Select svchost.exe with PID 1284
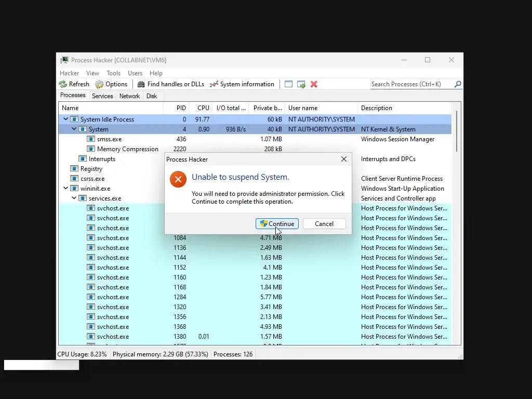The image size is (532, 399). [255, 297]
